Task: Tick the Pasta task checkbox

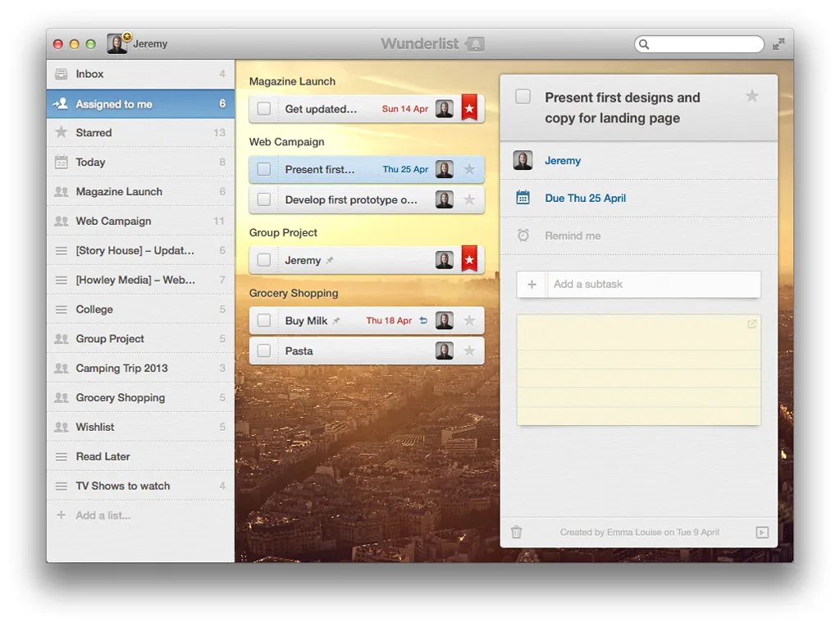Action: tap(264, 350)
